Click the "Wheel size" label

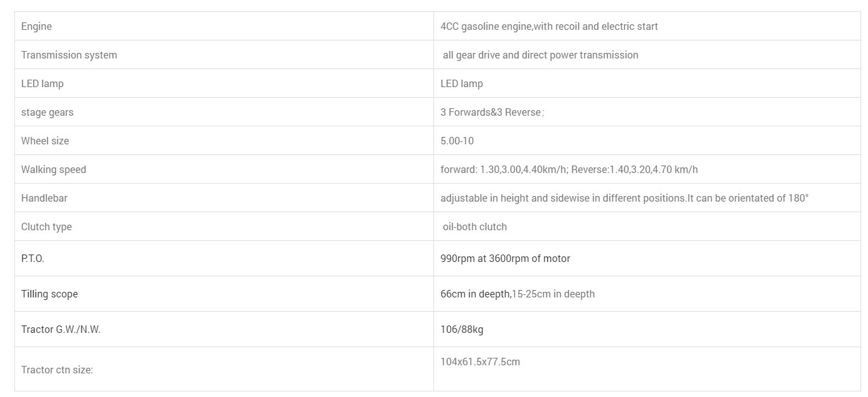point(45,141)
